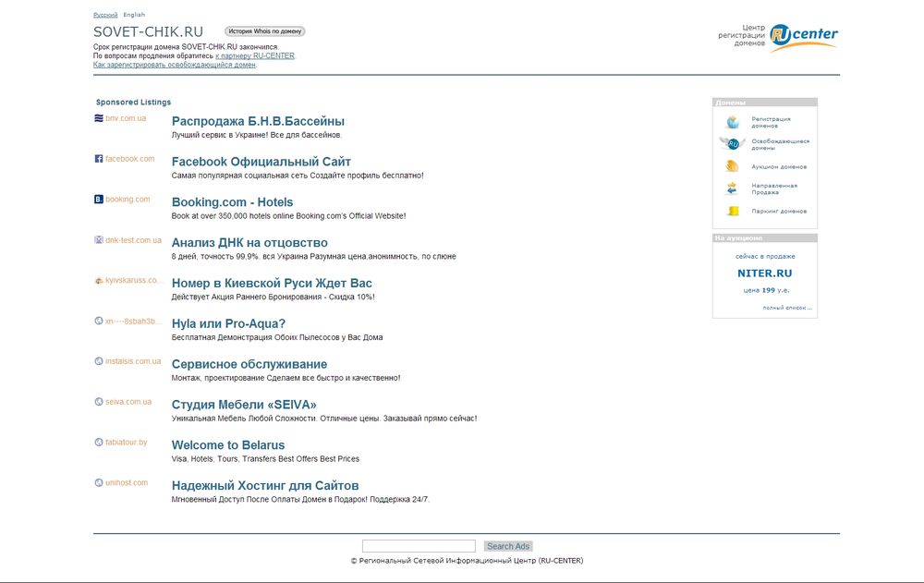Open Welcome to Belarus listing

point(228,445)
